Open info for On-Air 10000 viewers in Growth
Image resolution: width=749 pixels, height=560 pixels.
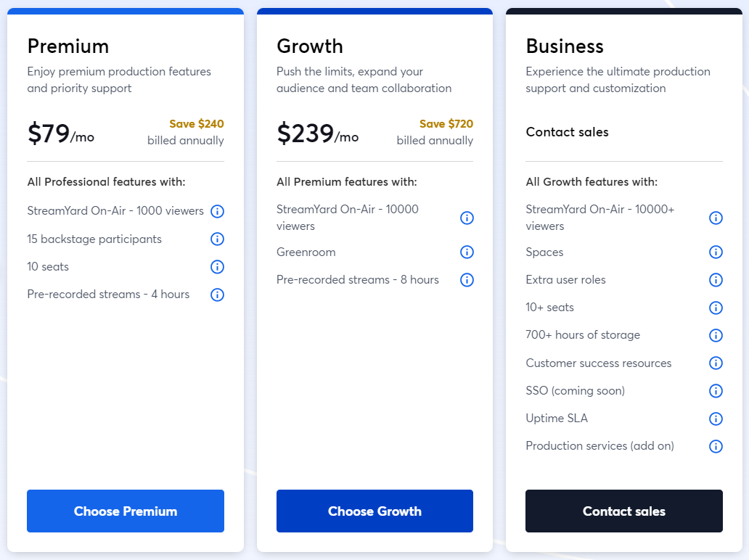coord(467,218)
